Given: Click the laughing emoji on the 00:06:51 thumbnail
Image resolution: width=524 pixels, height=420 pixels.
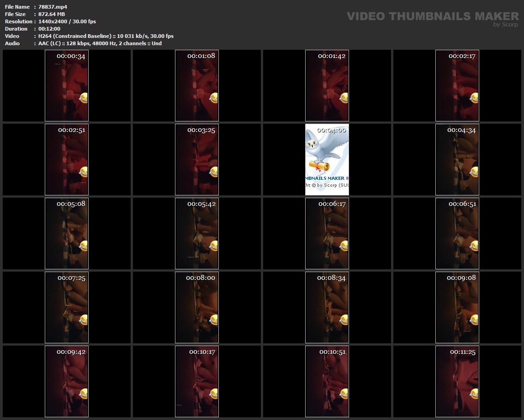Looking at the screenshot, I should point(474,246).
